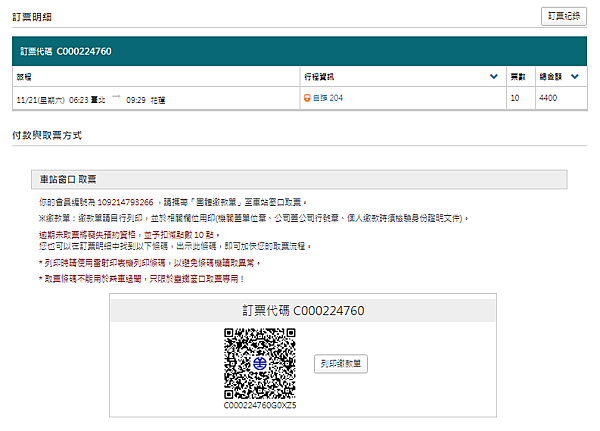Click the large 訂票代碼 C000224760 heading in box
Viewport: 600px width, 431px height.
303,310
